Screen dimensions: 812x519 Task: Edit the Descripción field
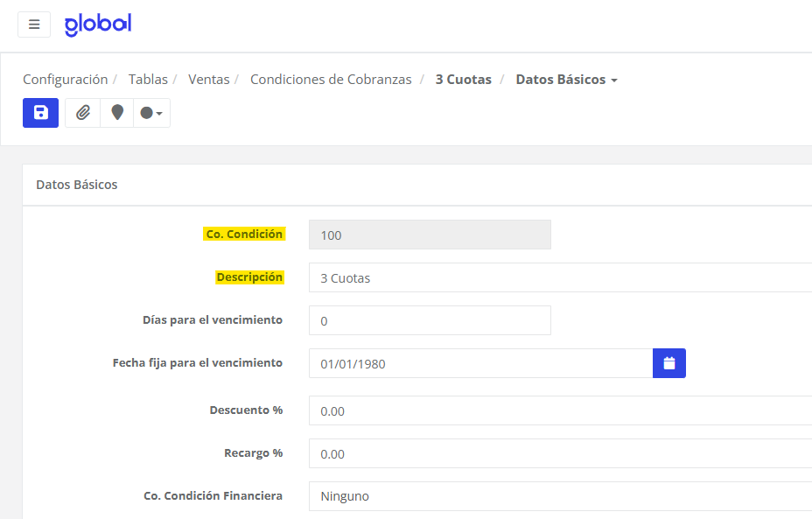point(560,277)
